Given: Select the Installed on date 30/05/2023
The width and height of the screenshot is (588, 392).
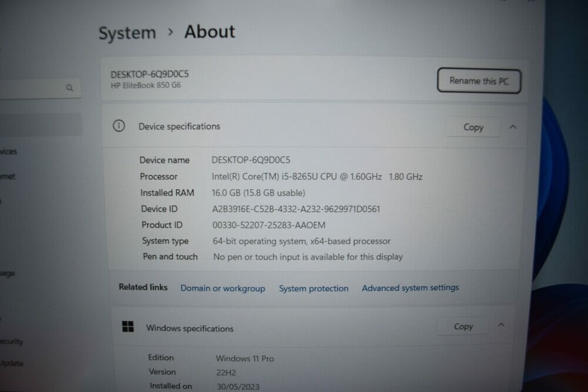Looking at the screenshot, I should [x=238, y=387].
